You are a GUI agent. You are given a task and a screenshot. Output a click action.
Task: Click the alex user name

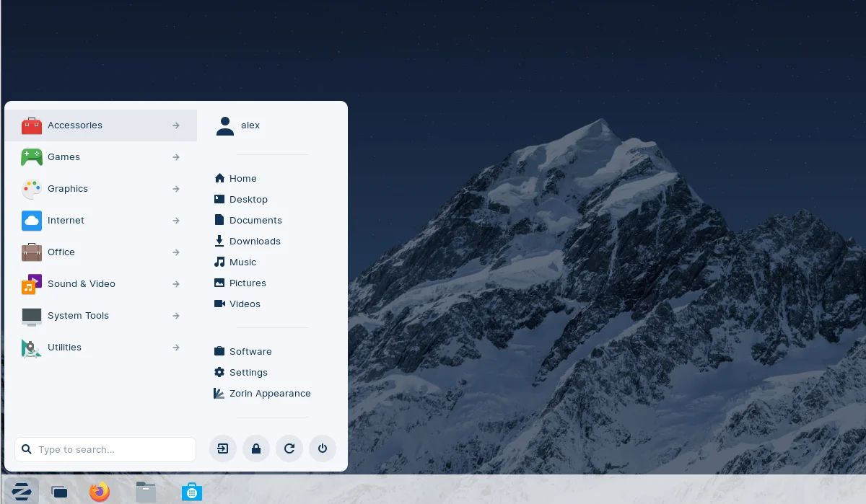pos(250,125)
